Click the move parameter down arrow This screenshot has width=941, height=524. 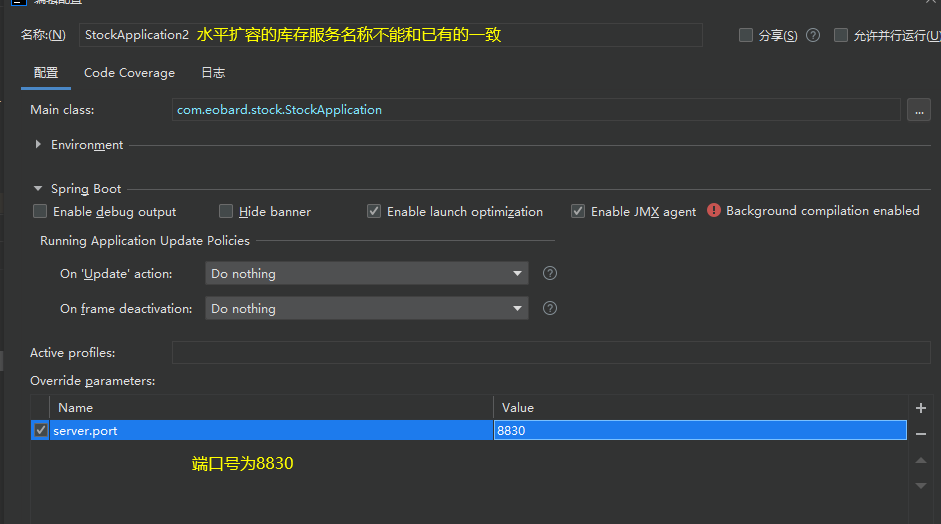921,486
